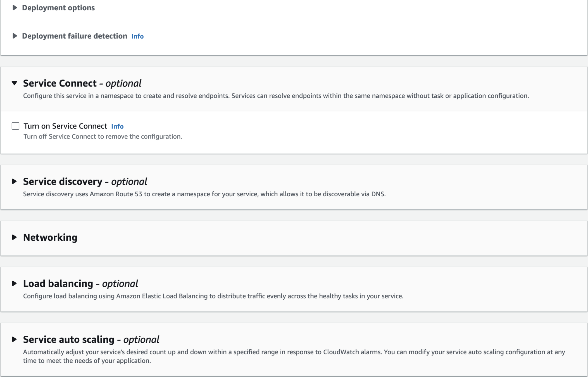Image resolution: width=588 pixels, height=377 pixels.
Task: Expand Service auto scaling arrow
Action: pos(15,339)
